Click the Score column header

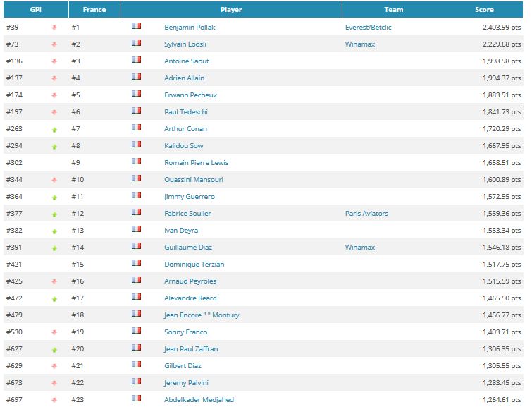click(x=484, y=9)
